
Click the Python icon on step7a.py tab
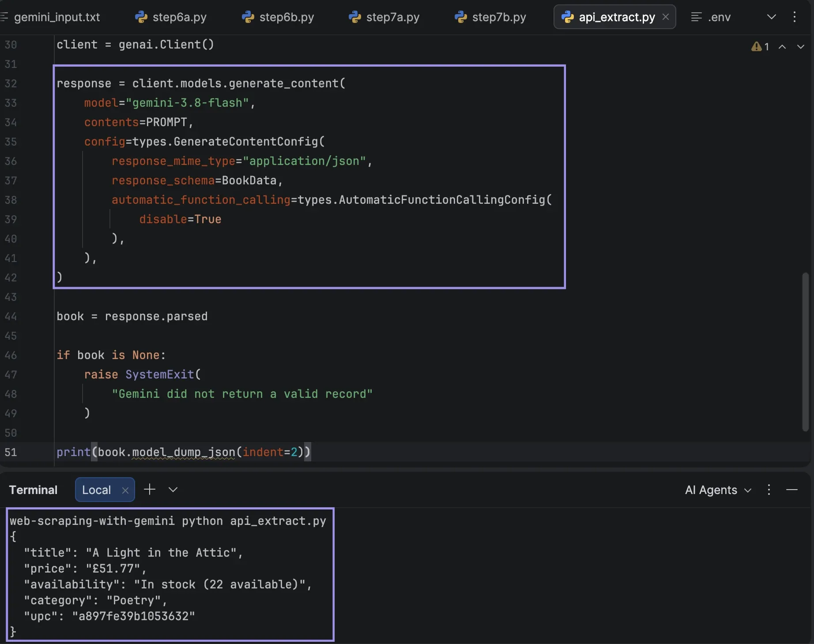(355, 17)
